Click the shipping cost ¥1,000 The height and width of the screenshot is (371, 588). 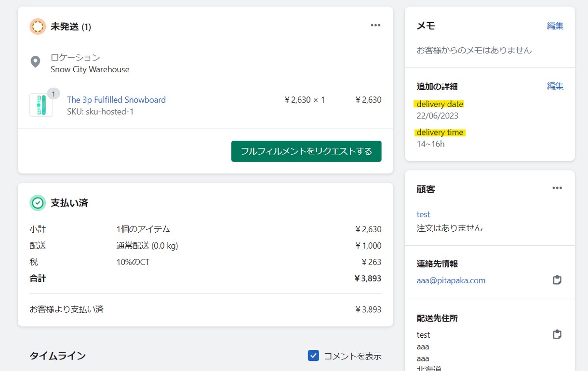368,246
